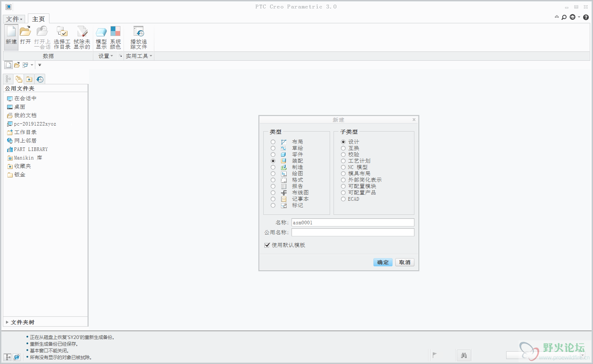
Task: Click 选择工作目录 icon in ribbon
Action: point(62,37)
